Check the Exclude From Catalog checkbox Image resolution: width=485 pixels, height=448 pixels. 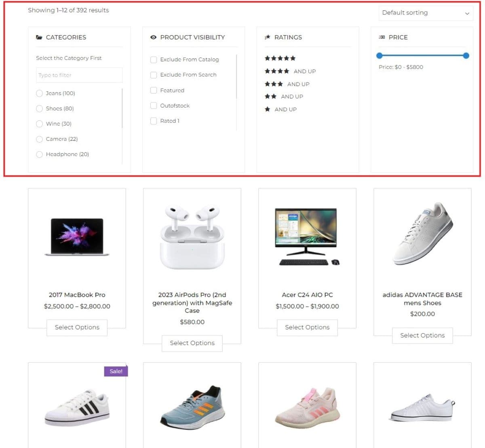(154, 60)
